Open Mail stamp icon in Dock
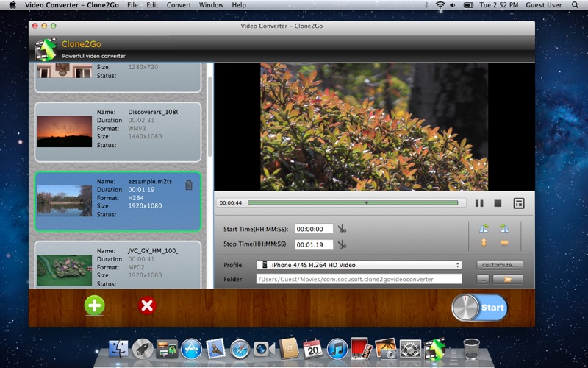This screenshot has width=588, height=368. [x=215, y=349]
